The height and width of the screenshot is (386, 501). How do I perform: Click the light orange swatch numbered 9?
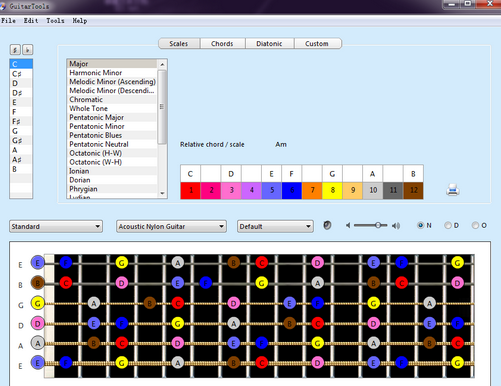point(353,190)
